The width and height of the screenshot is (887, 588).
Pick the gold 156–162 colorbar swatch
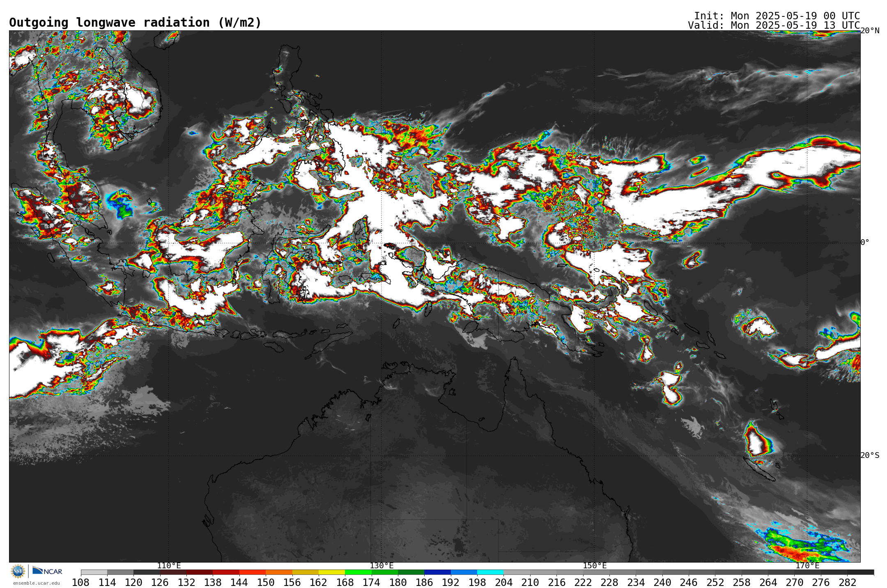306,572
